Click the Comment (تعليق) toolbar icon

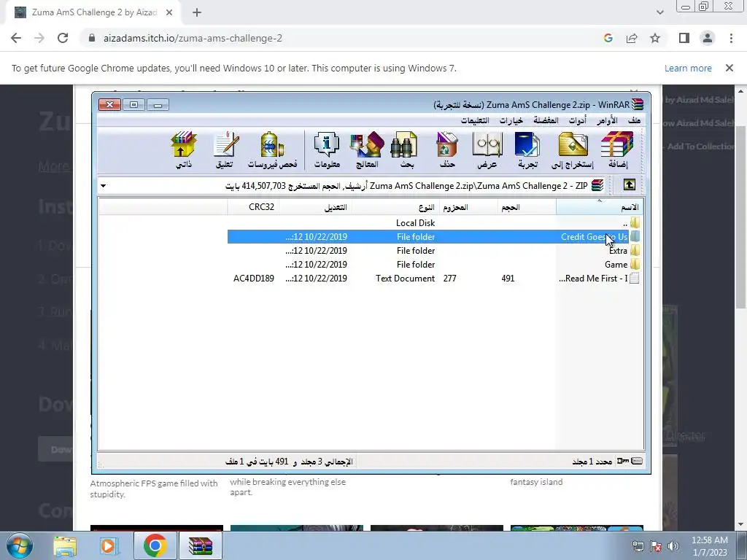[225, 150]
